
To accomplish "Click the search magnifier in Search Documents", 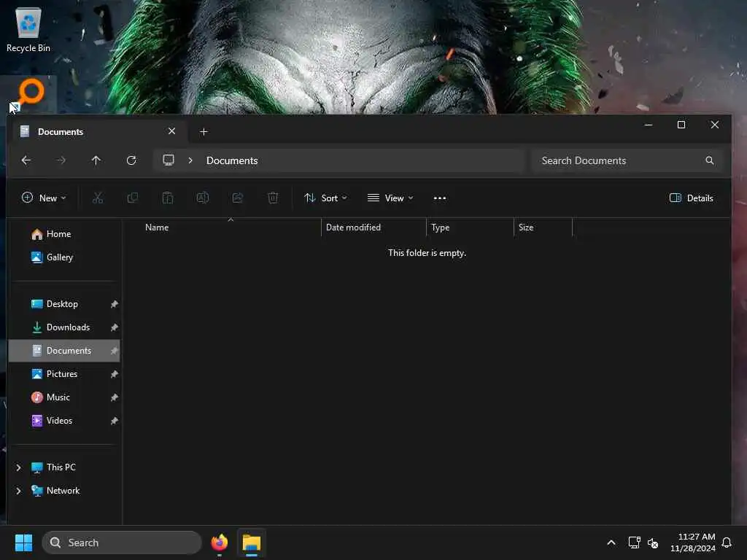I will click(x=710, y=160).
